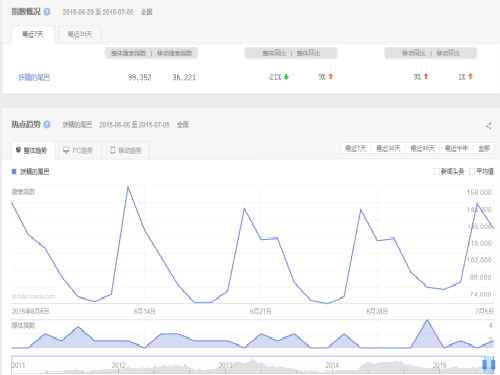Viewport: 500px width, 375px height.
Task: Toggle the 整体搜索指数 | 移动搜索指数 switch
Action: [x=151, y=53]
